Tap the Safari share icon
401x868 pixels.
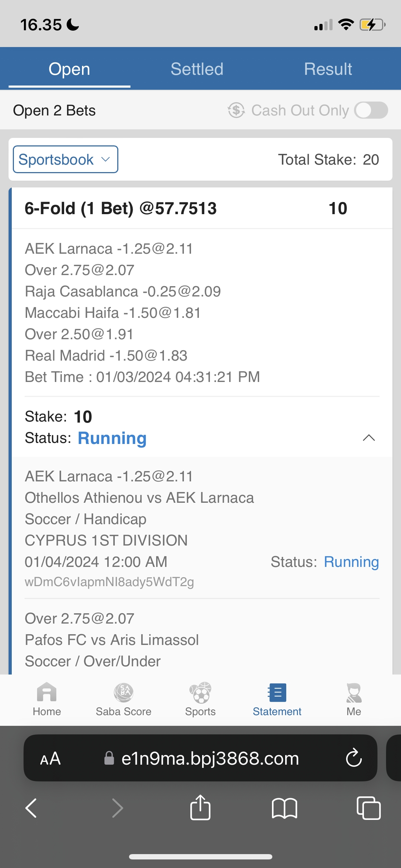tap(200, 808)
